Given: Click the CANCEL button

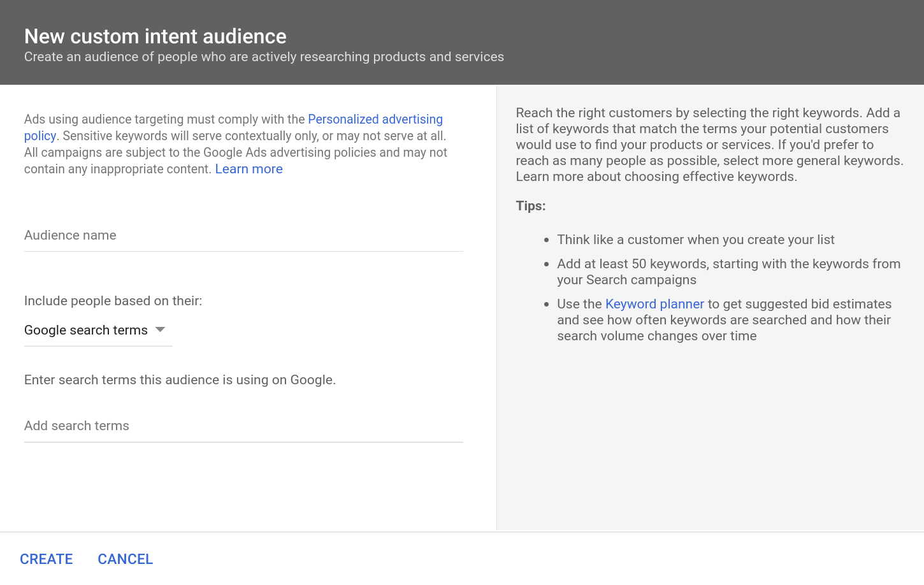Looking at the screenshot, I should pyautogui.click(x=126, y=559).
